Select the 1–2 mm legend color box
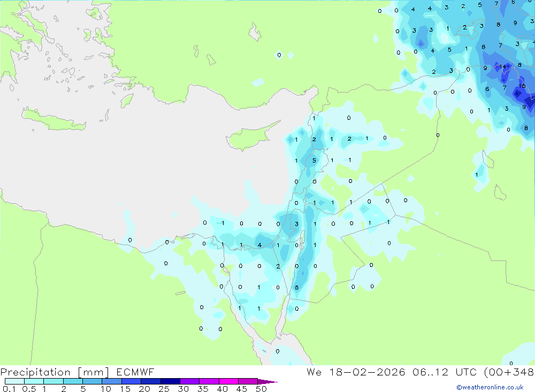The image size is (535, 392). click(53, 381)
